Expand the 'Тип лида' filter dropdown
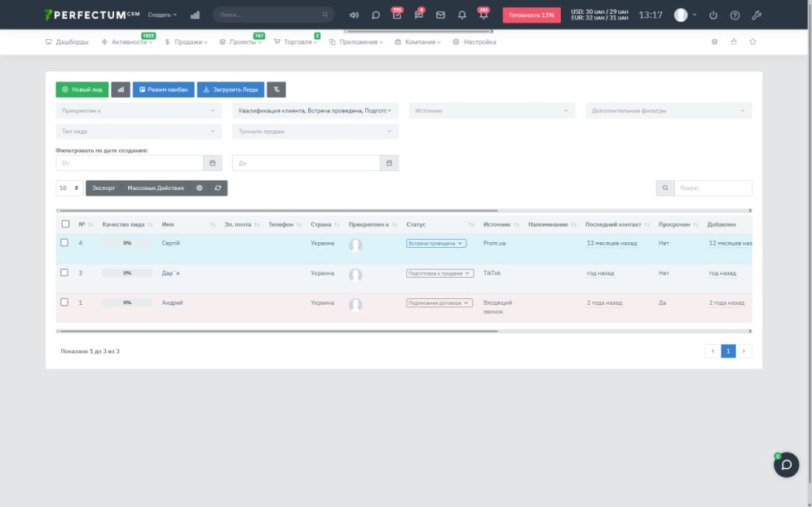The width and height of the screenshot is (812, 507). (139, 131)
